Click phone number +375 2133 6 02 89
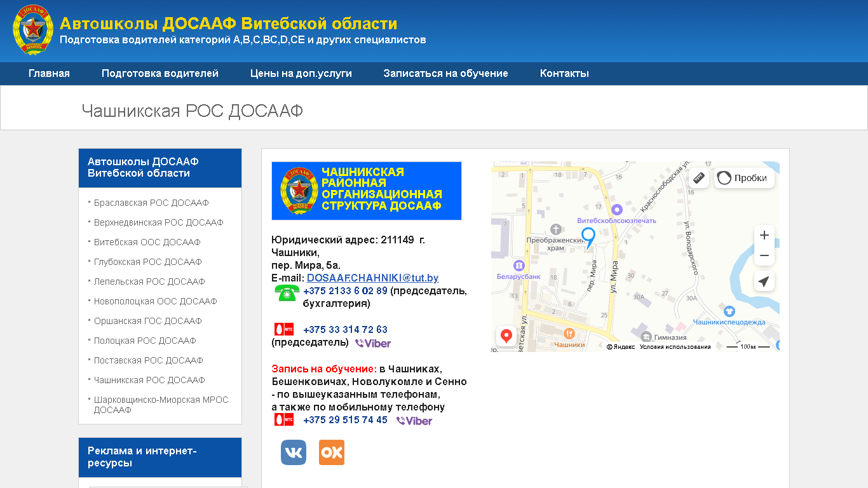Viewport: 868px width, 488px height. point(345,291)
